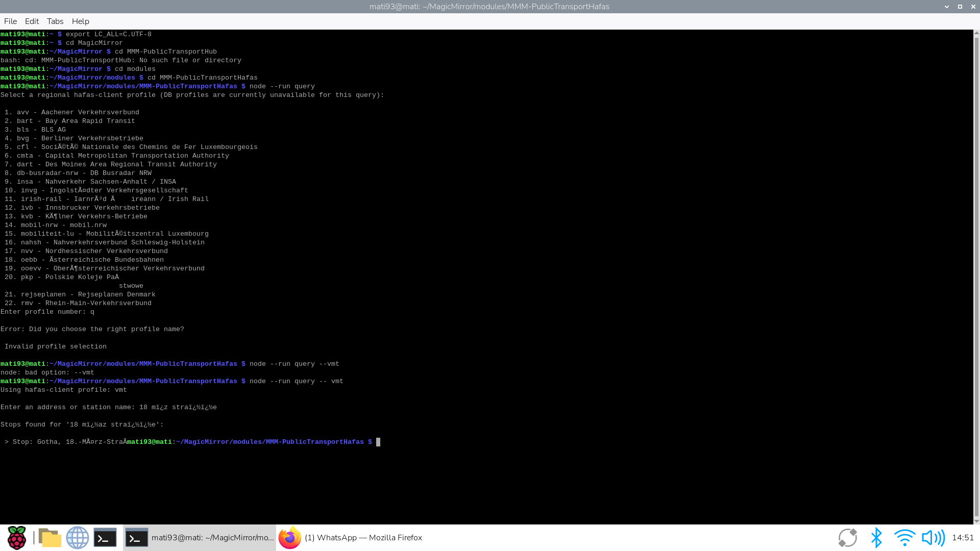Click the insa Nahverkehr Sachsen-Anhalt line
Image resolution: width=980 pixels, height=551 pixels.
tap(90, 182)
